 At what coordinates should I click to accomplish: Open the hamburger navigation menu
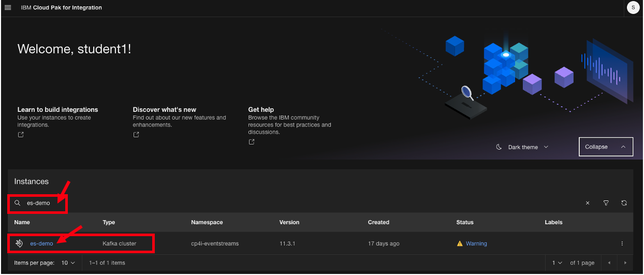coord(8,8)
